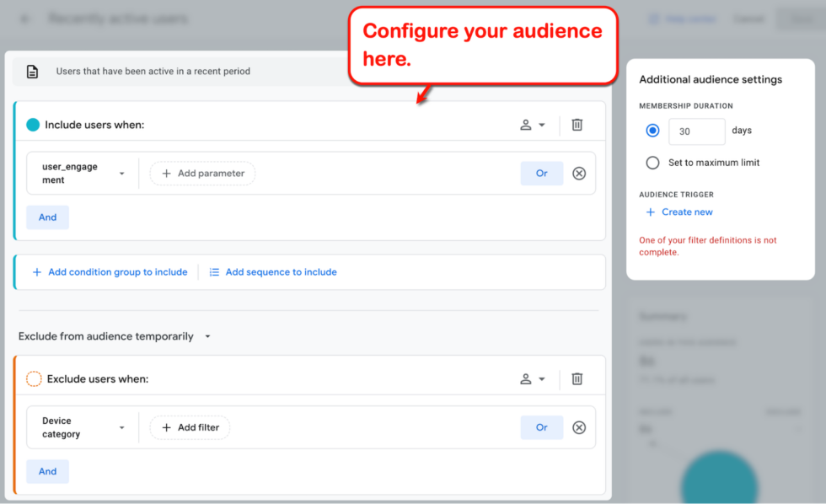Click the back arrow to exit audience builder
Screen dimensions: 826x504
pos(24,19)
